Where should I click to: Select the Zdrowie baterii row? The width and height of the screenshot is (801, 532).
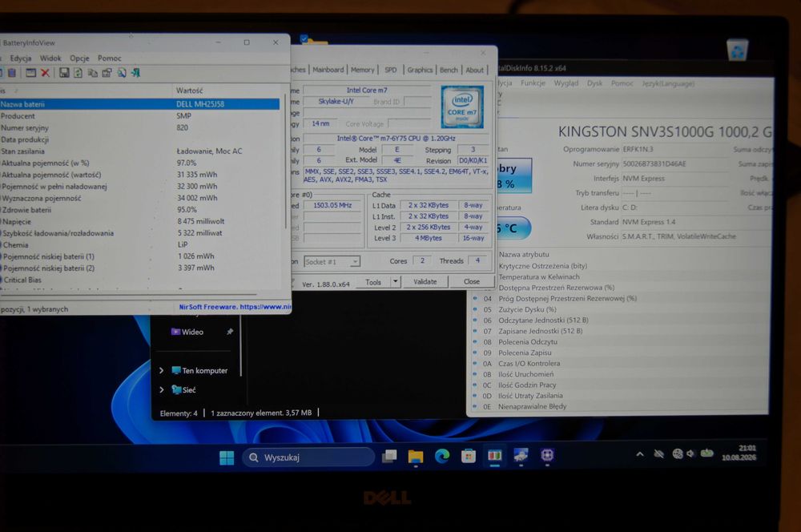139,210
